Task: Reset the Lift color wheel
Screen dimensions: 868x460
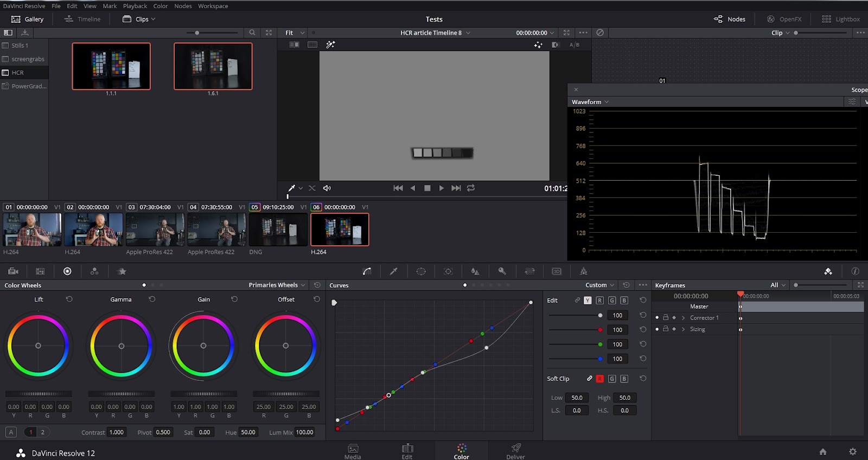Action: pos(69,299)
